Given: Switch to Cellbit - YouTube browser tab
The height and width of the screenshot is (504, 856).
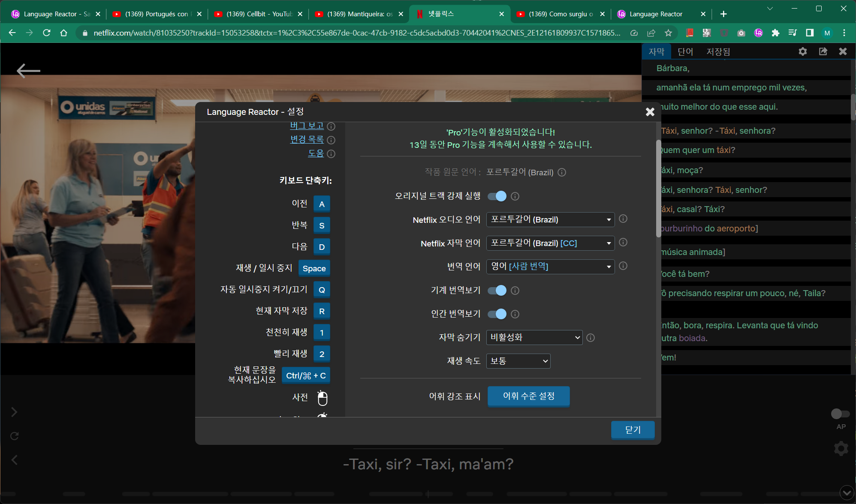Looking at the screenshot, I should [x=259, y=14].
